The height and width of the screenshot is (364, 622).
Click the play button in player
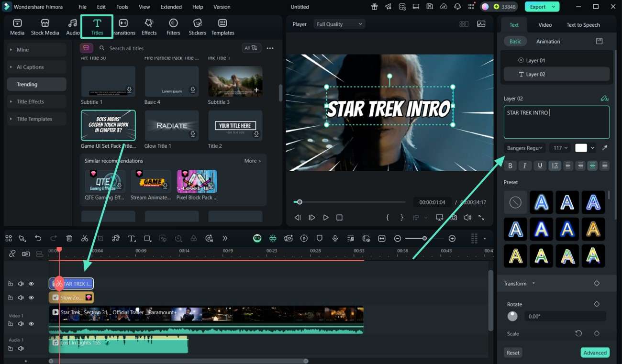point(325,217)
